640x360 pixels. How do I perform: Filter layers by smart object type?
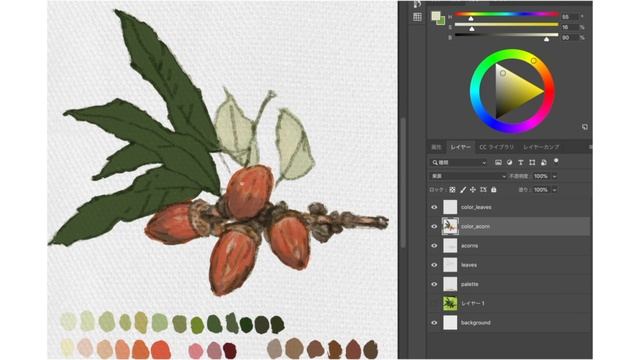544,162
